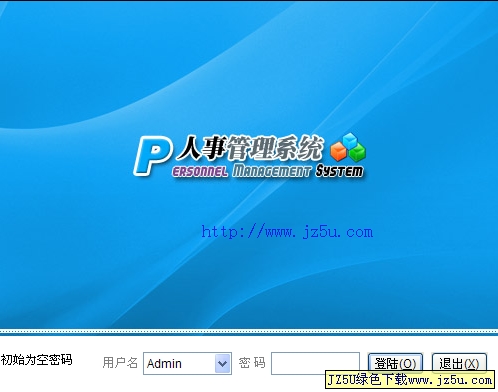Open the Admin username dropdown arrow

point(222,363)
